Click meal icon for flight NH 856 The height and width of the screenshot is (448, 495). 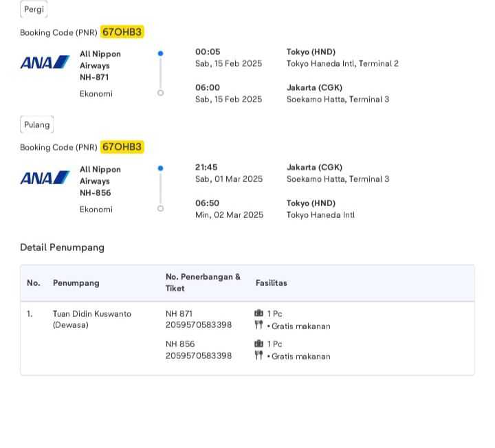click(259, 355)
